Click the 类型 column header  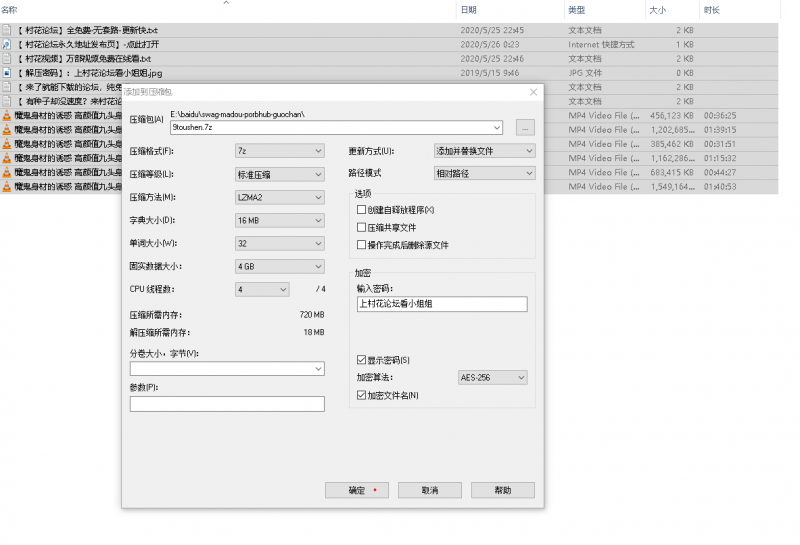coord(577,10)
